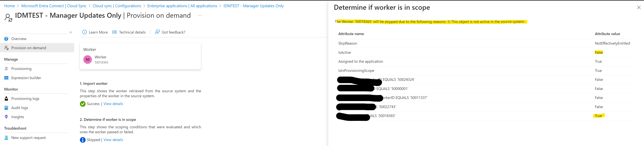Select the Provision on demand sidebar icon
The width and height of the screenshot is (644, 146).
pyautogui.click(x=6, y=48)
